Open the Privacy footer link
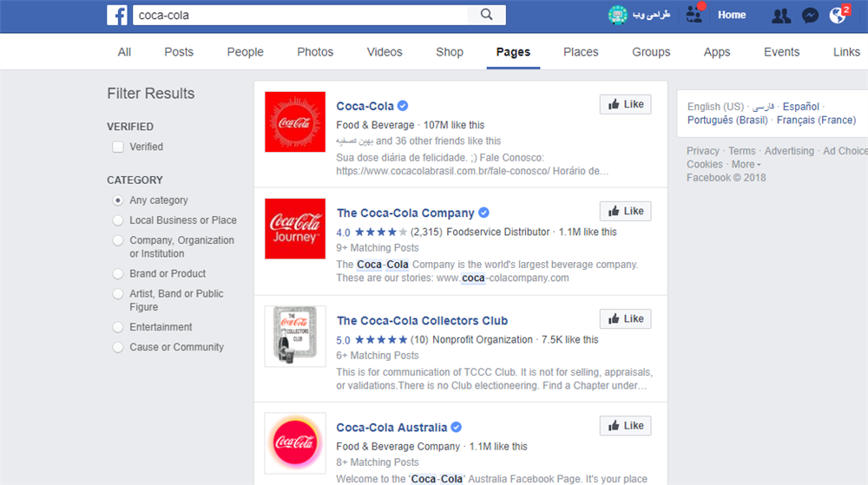Viewport: 868px width, 485px height. click(702, 150)
